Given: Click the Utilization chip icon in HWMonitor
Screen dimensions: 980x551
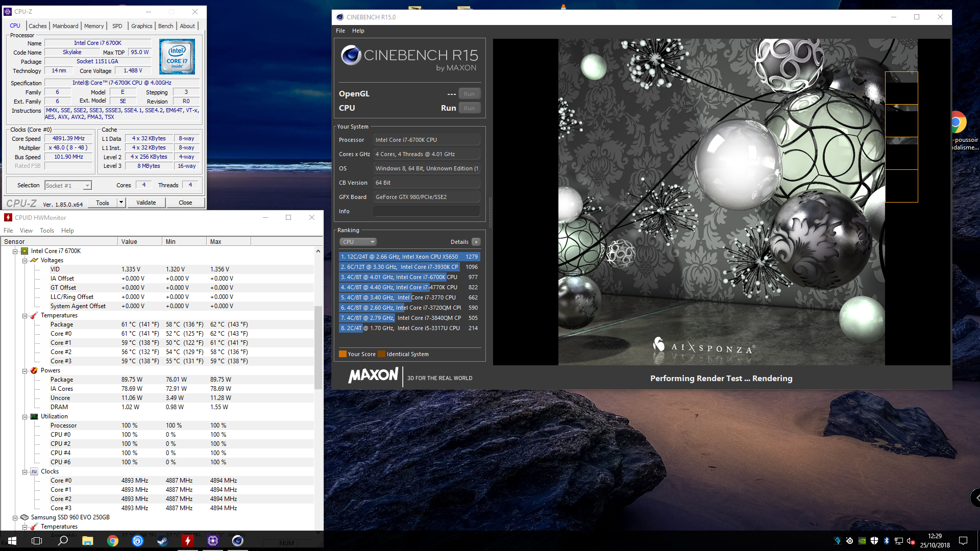Looking at the screenshot, I should (34, 416).
